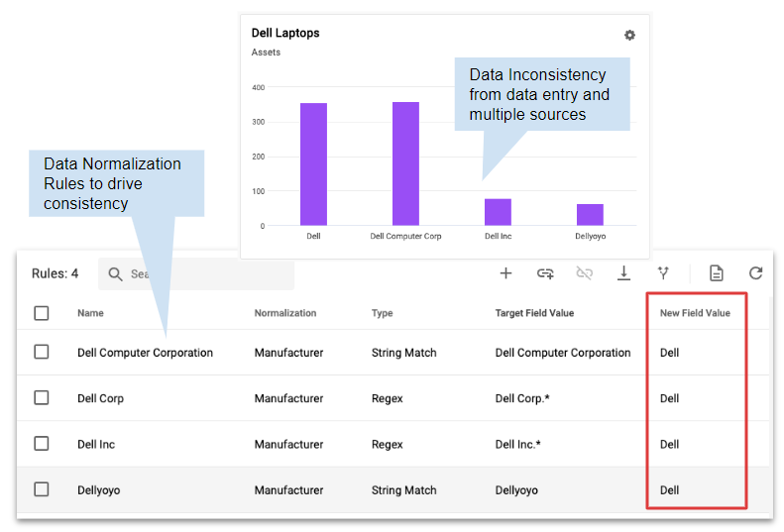Viewport: 784px width, 532px height.
Task: Sort by Target Field Value column header
Action: point(534,313)
